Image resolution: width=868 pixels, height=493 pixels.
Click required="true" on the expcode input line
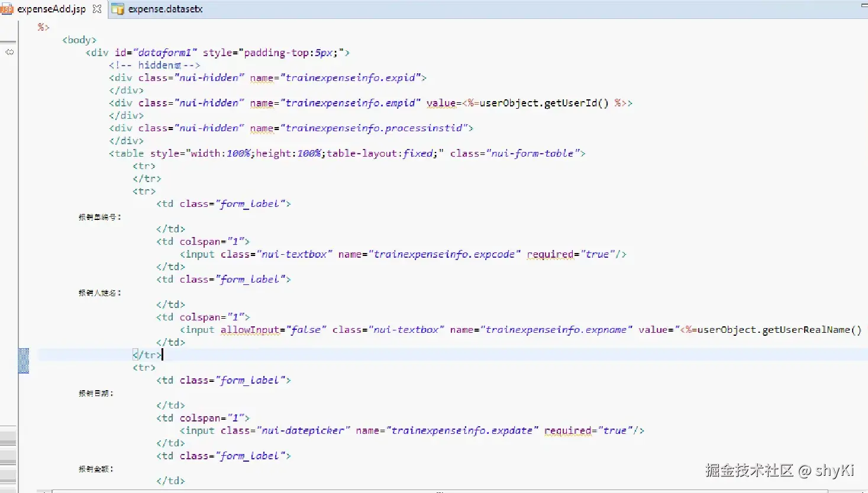click(570, 254)
